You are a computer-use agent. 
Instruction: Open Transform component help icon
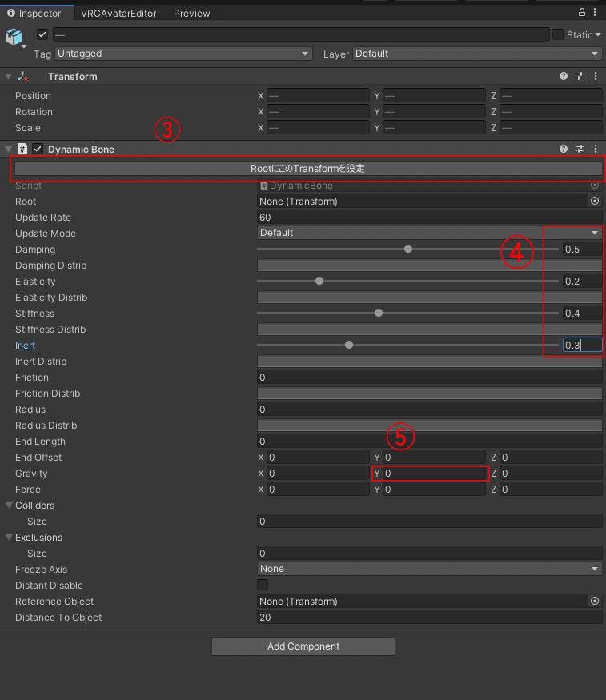click(x=564, y=76)
